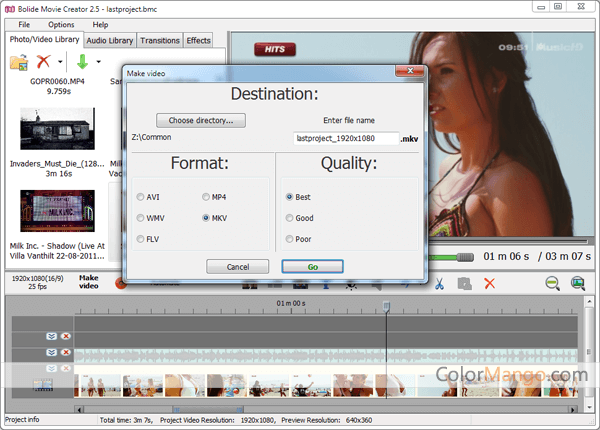
Task: Open the Options menu
Action: [x=60, y=24]
